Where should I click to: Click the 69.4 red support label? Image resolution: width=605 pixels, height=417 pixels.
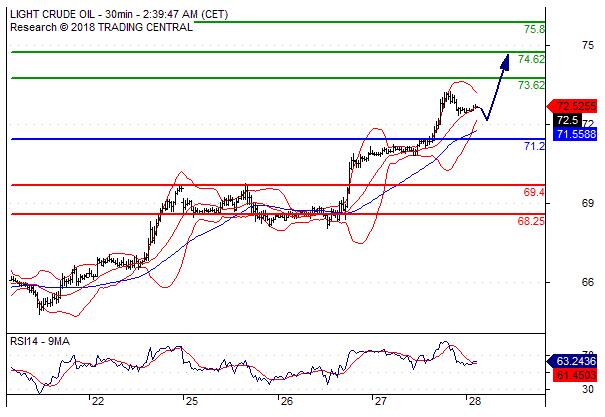pos(534,192)
